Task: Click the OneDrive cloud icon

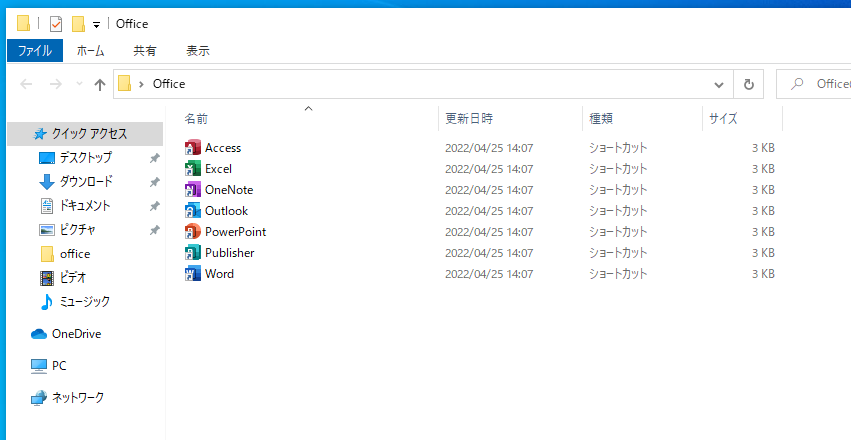Action: coord(39,334)
